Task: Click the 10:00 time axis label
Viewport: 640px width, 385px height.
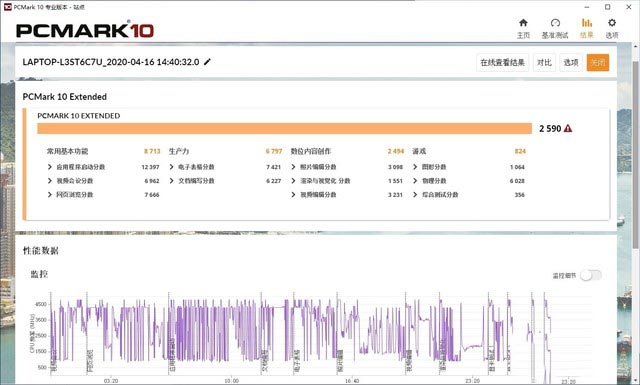Action: [x=231, y=381]
